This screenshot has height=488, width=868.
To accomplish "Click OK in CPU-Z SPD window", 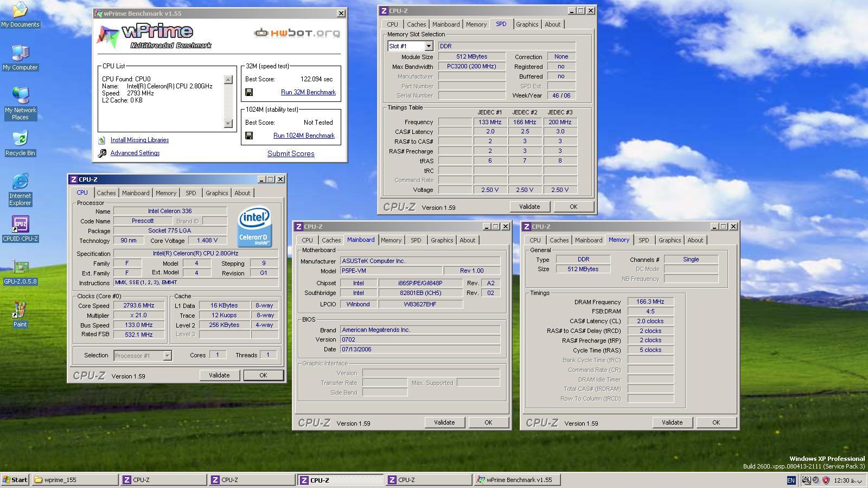I will [x=573, y=207].
